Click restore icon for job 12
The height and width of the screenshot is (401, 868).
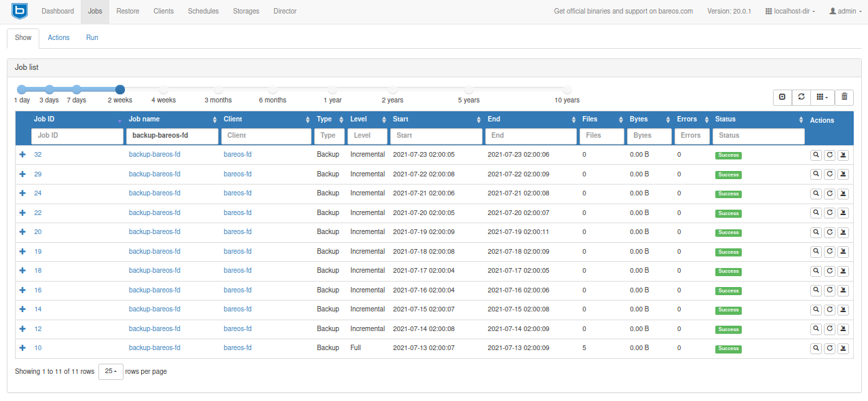[843, 329]
